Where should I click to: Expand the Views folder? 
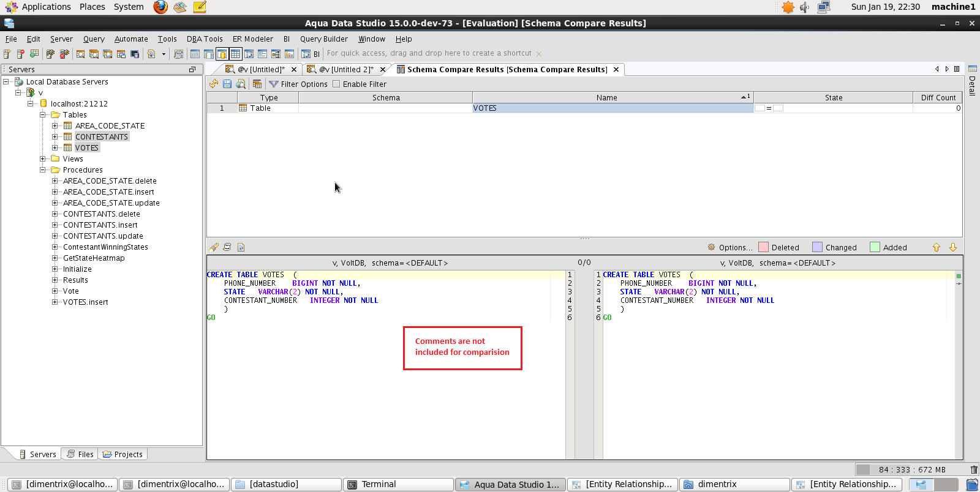43,158
